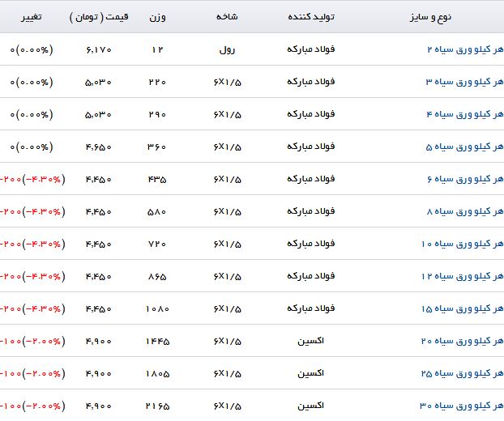504x421 pixels.
Task: Select the price '۴,۴۵۰' in the ورق سیاه ۱۲ row
Action: pyautogui.click(x=98, y=277)
